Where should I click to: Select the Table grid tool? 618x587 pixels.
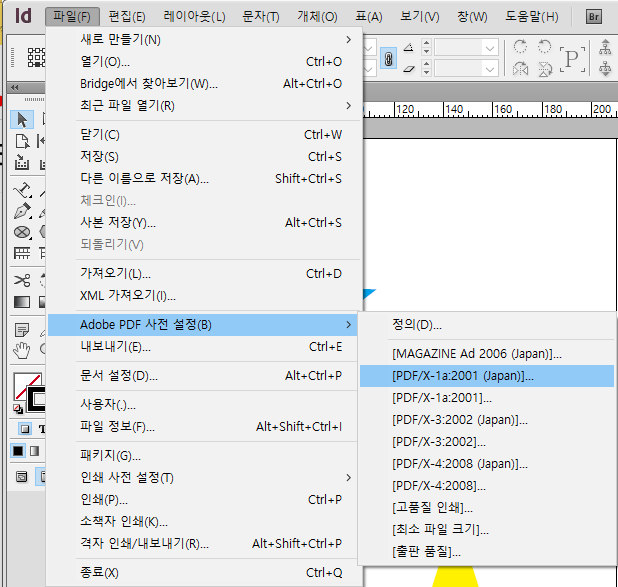tap(22, 253)
